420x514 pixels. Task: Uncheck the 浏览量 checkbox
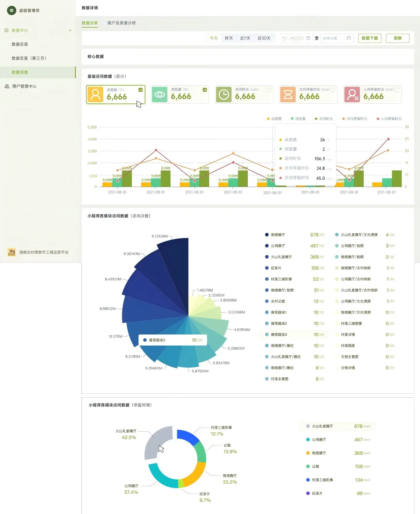pos(205,90)
